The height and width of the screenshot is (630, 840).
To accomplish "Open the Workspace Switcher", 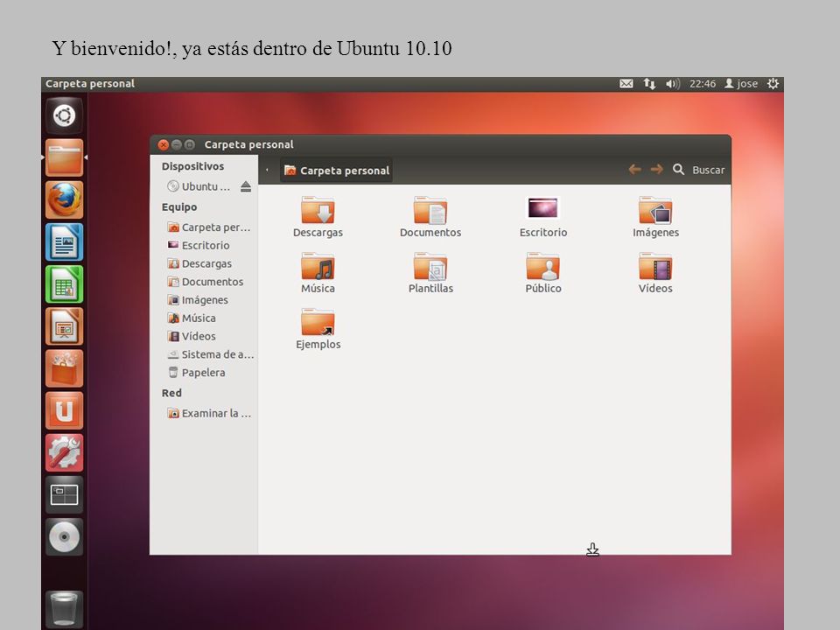I will pyautogui.click(x=64, y=495).
